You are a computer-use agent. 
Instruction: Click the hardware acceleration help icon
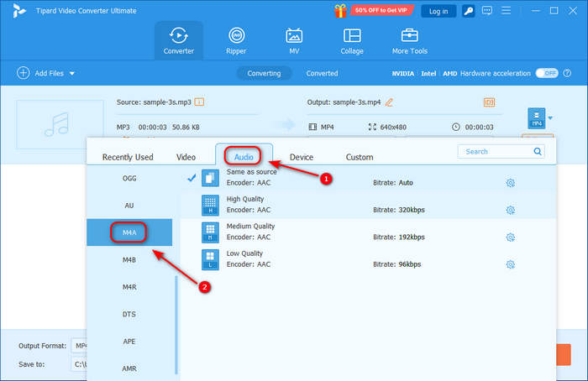pyautogui.click(x=567, y=73)
